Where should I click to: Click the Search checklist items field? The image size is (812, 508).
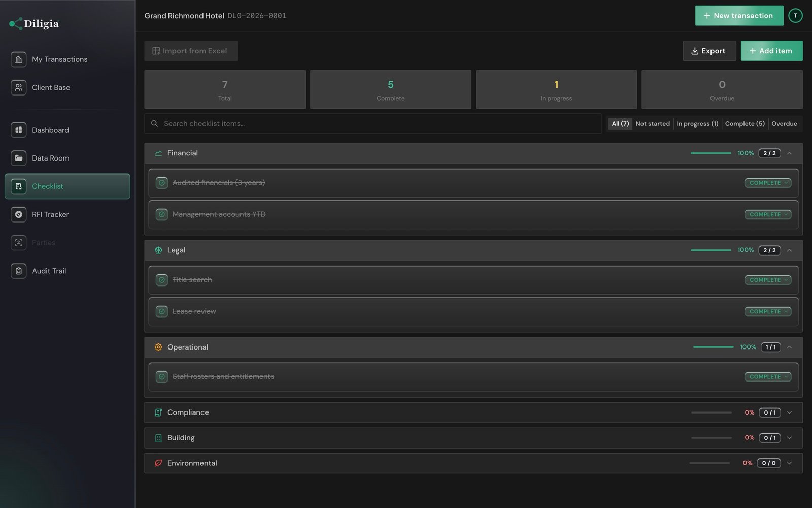373,124
